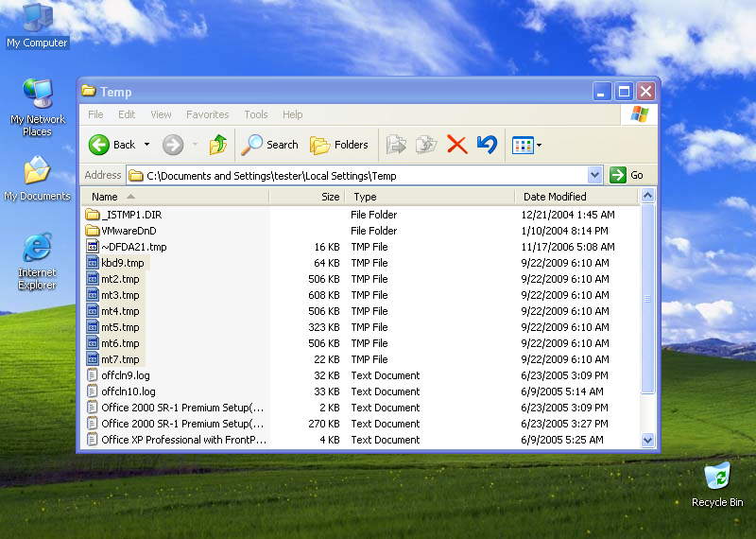Click the address path input field

pyautogui.click(x=359, y=175)
